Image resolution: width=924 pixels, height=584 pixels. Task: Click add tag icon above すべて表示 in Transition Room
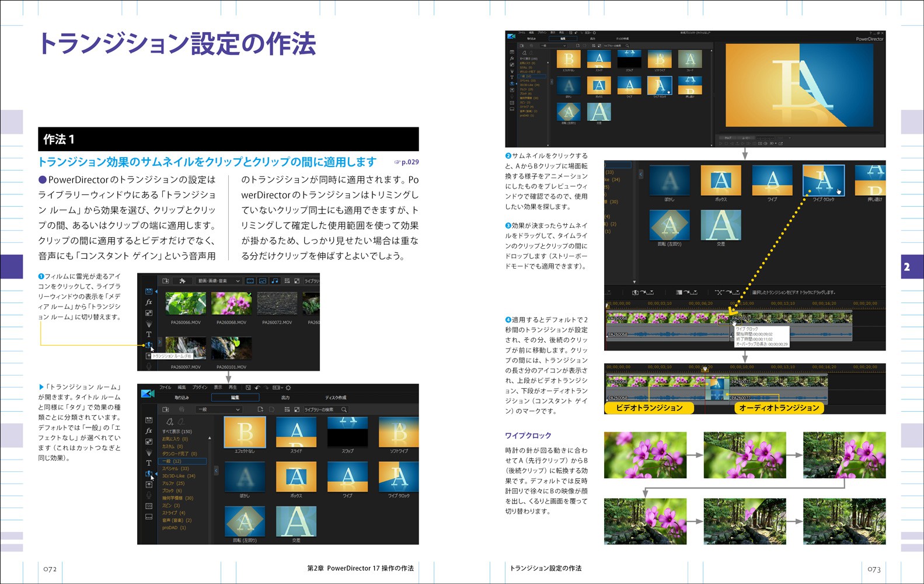(x=170, y=422)
